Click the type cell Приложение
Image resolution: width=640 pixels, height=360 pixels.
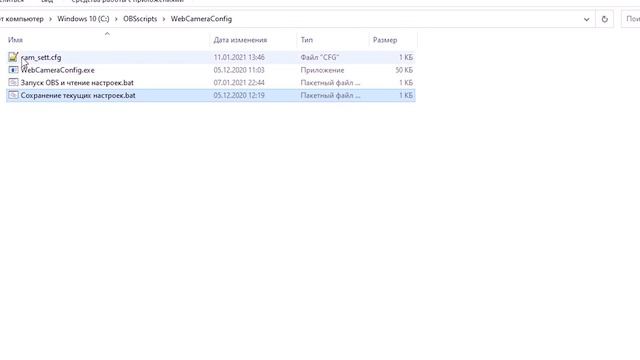[x=322, y=70]
